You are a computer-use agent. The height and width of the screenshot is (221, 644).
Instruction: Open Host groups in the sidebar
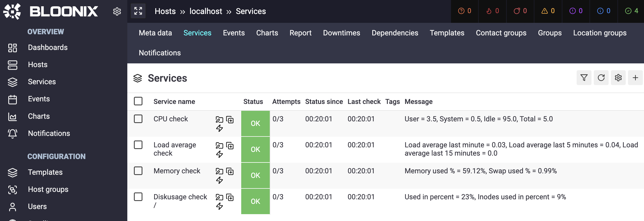(48, 189)
